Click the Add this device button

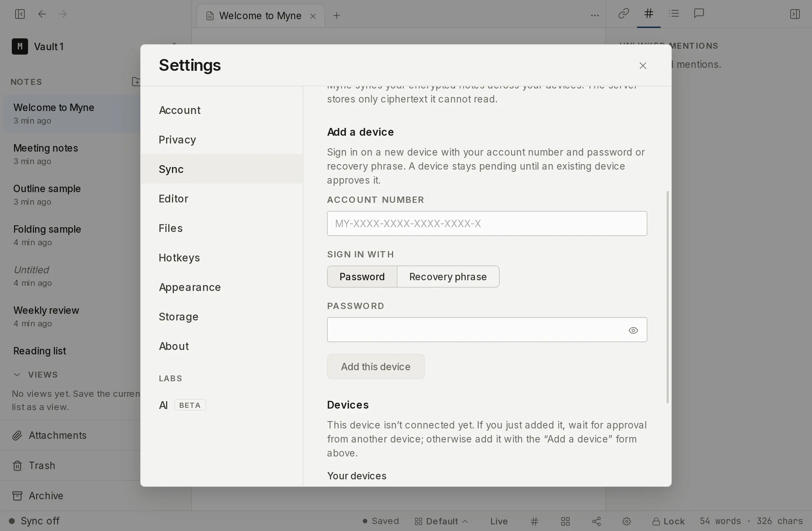point(376,367)
